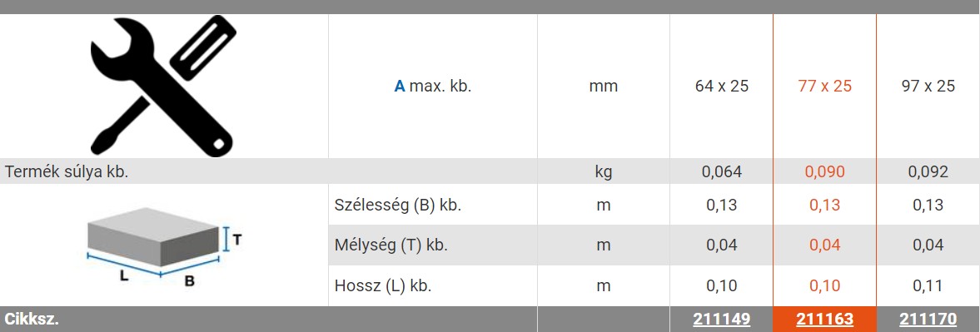This screenshot has width=980, height=332.
Task: Click the Mélység (T) kb. label
Action: coord(391,245)
